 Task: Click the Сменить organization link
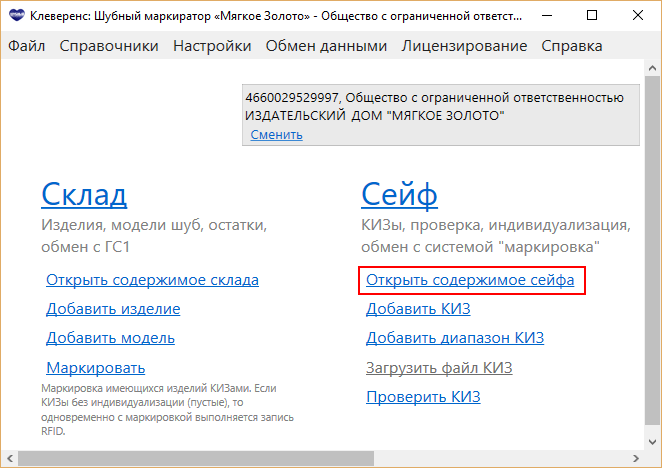277,134
